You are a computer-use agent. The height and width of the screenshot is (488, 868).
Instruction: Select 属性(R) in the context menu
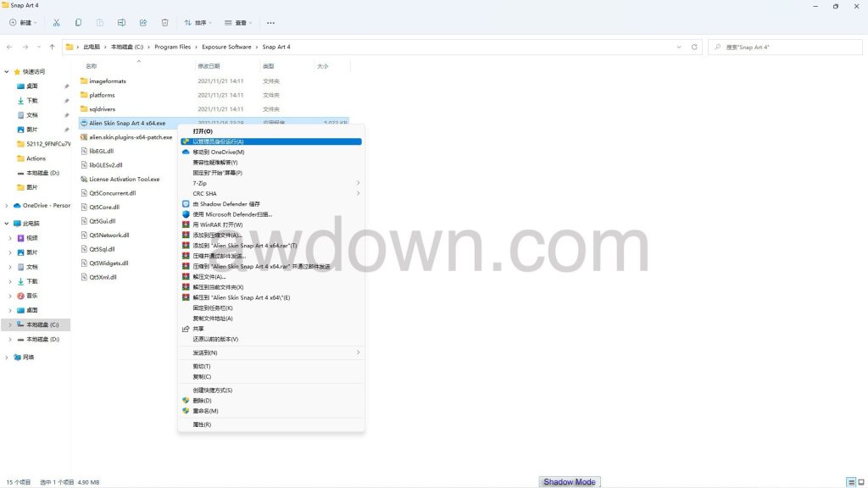pyautogui.click(x=202, y=424)
